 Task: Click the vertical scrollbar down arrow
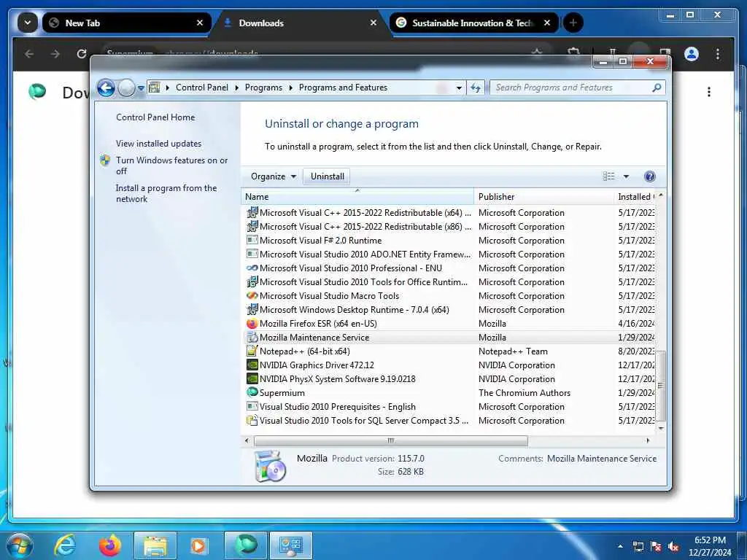click(661, 428)
